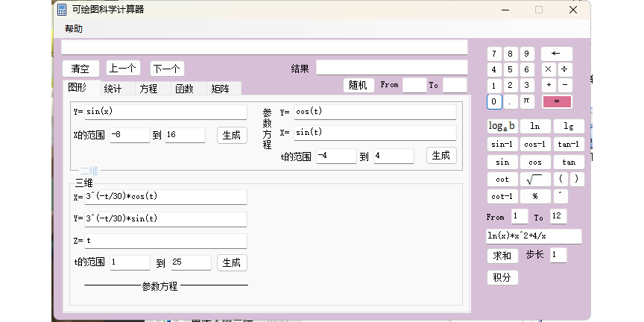Click digit 2 on the keypad
Image resolution: width=644 pixels, height=322 pixels.
click(511, 86)
